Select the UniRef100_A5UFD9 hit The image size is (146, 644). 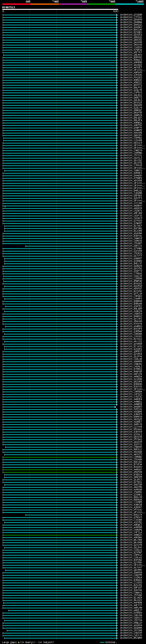coord(131,472)
